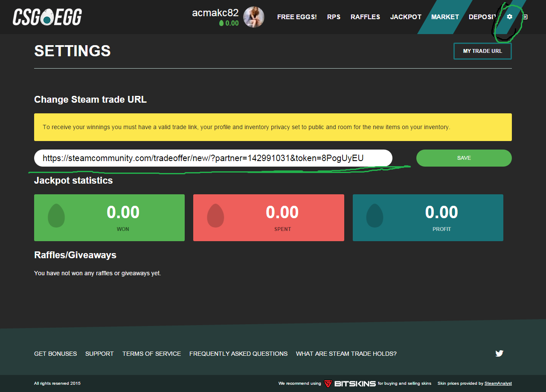Image resolution: width=546 pixels, height=392 pixels.
Task: Open WHAT ARE STEAM TRADE HOLDS? link
Action: click(x=346, y=354)
